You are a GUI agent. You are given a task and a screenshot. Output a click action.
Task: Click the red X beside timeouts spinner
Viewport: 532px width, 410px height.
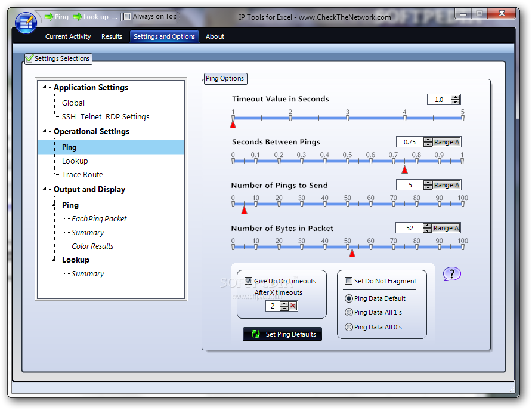(293, 306)
